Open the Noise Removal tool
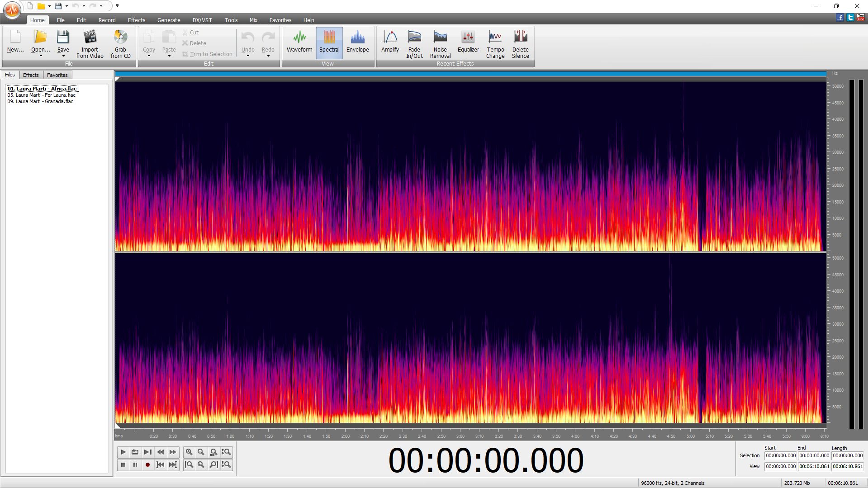Screen dimensions: 868x488 (x=440, y=43)
